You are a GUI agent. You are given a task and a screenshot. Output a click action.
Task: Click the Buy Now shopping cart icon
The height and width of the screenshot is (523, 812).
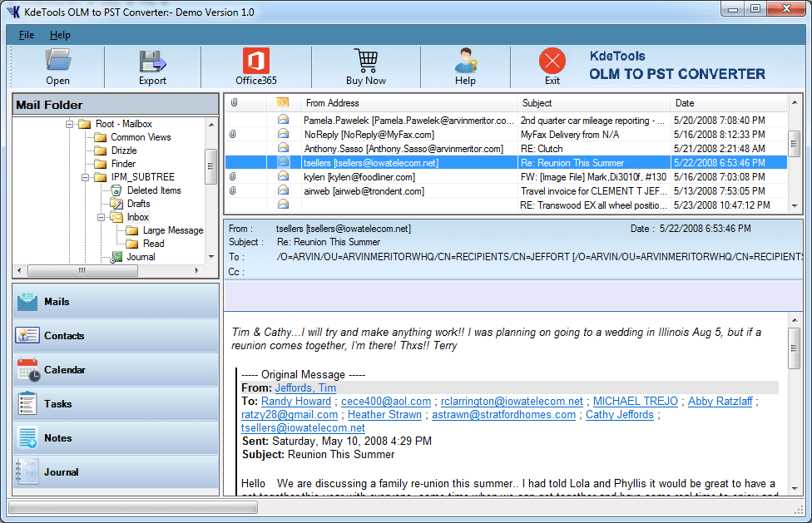[x=366, y=61]
